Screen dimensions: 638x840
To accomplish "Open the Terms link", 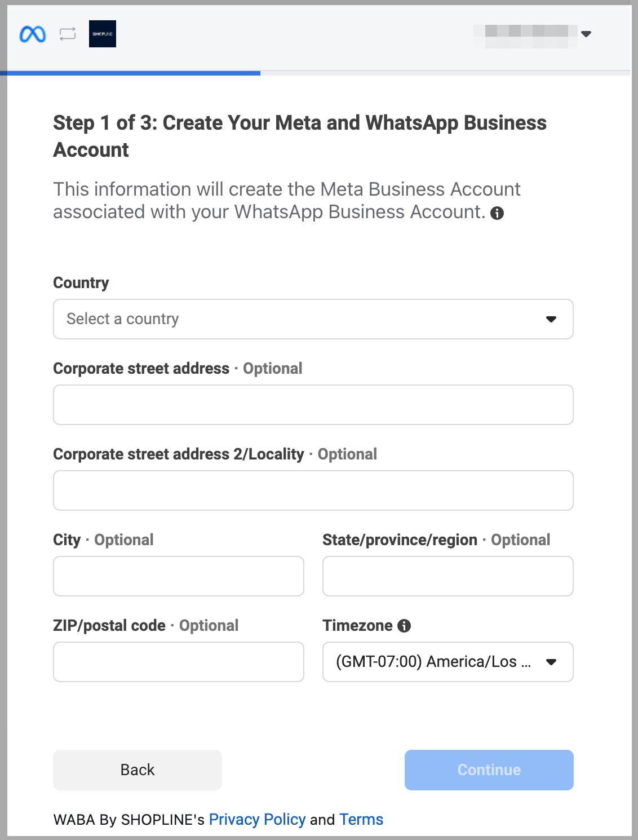I will [x=361, y=820].
